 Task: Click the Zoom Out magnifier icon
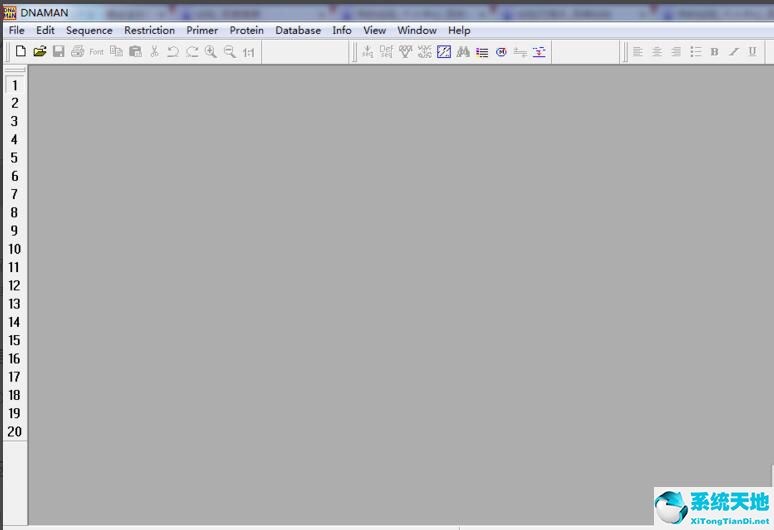pos(230,51)
